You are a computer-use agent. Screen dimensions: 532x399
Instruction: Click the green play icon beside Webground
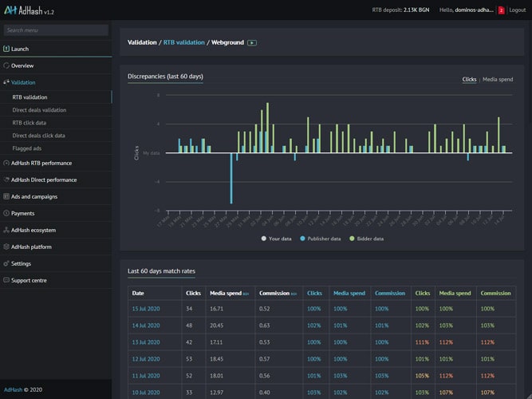(252, 42)
